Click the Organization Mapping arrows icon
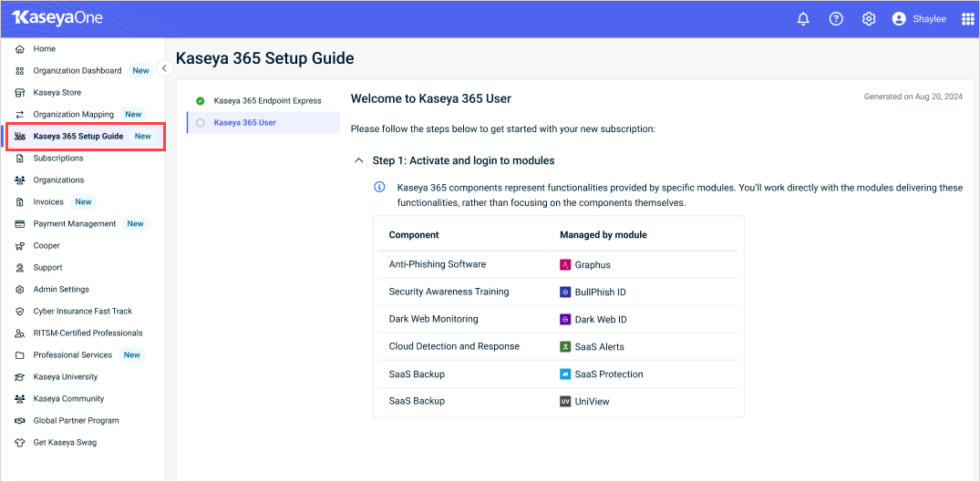980x482 pixels. click(20, 114)
